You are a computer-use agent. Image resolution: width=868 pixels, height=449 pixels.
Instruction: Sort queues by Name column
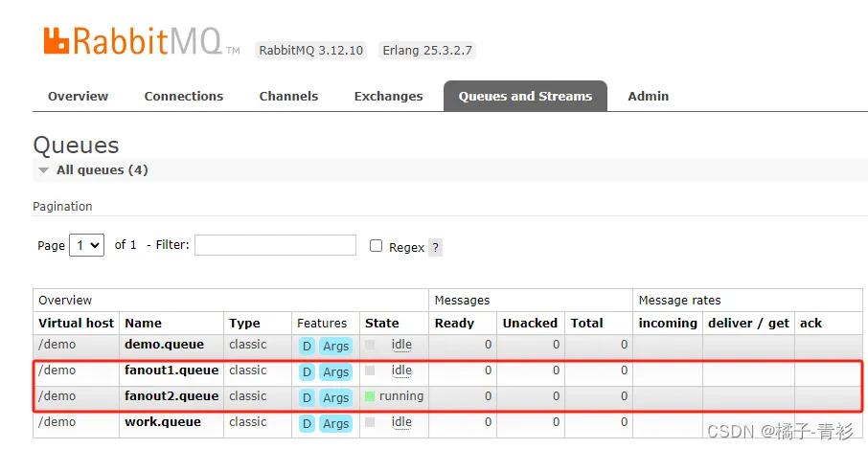(x=143, y=323)
